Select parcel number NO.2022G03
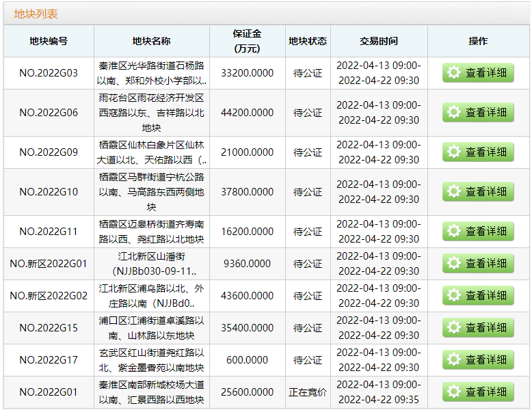Image resolution: width=532 pixels, height=410 pixels. [49, 73]
